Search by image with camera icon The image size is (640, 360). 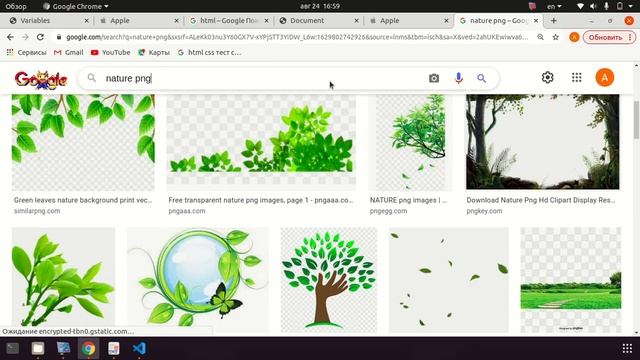click(x=434, y=78)
